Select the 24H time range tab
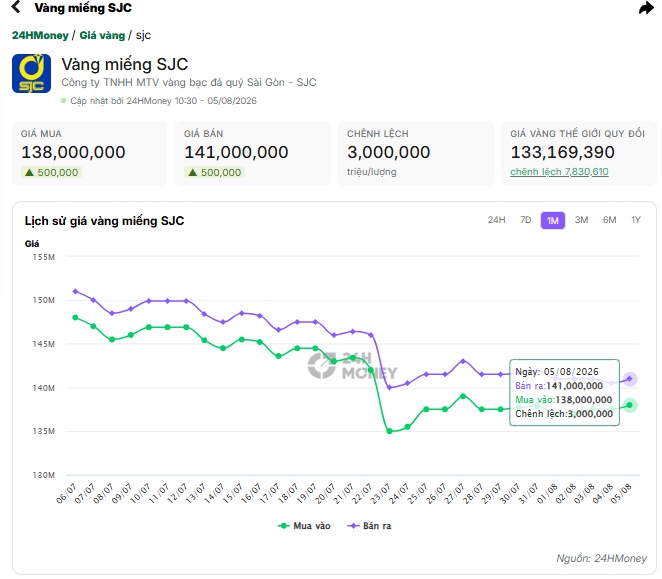662x579 pixels. click(x=496, y=220)
